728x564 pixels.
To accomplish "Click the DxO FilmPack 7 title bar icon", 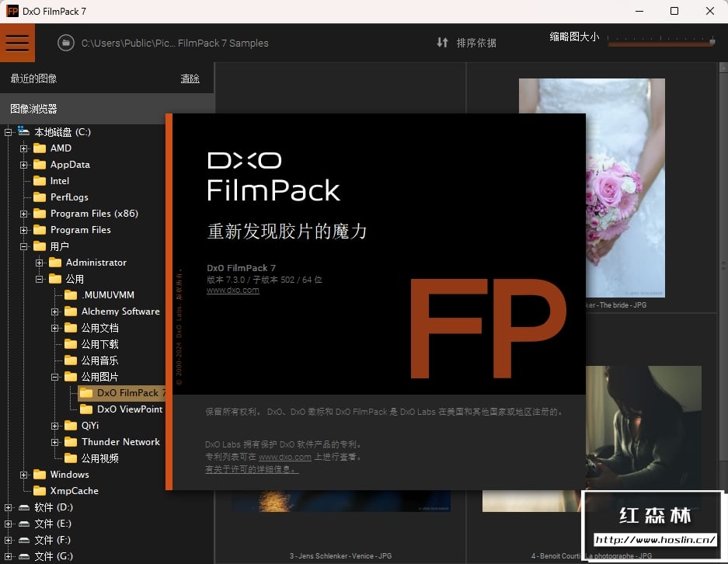I will [x=12, y=11].
